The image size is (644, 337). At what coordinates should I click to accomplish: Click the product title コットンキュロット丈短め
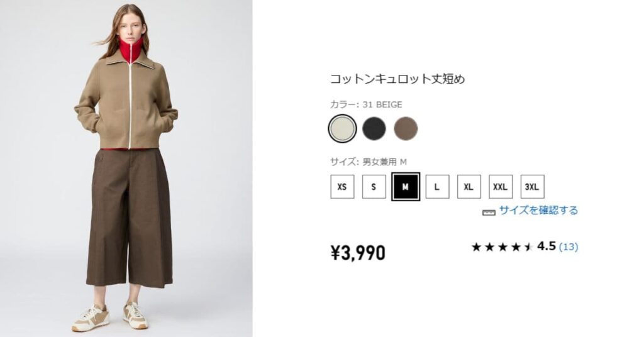[x=397, y=79]
